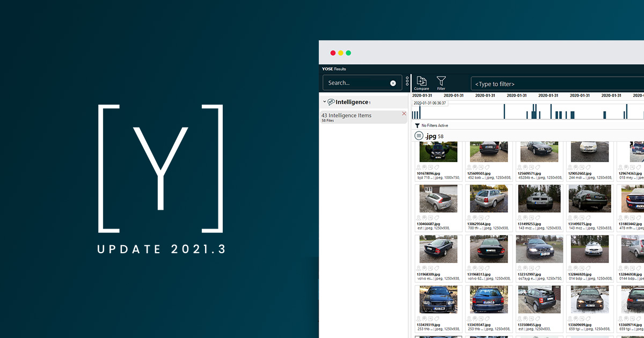The image size is (644, 338).
Task: Click the .jpg group heading
Action: click(x=430, y=136)
